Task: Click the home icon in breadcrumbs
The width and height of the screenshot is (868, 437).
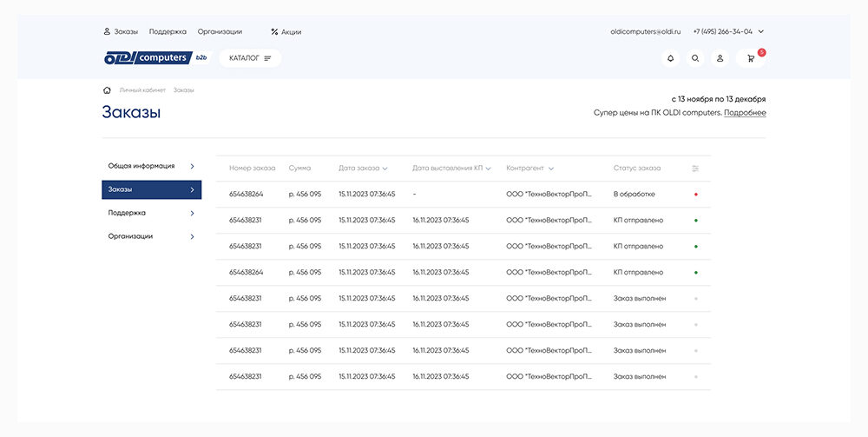Action: 107,89
